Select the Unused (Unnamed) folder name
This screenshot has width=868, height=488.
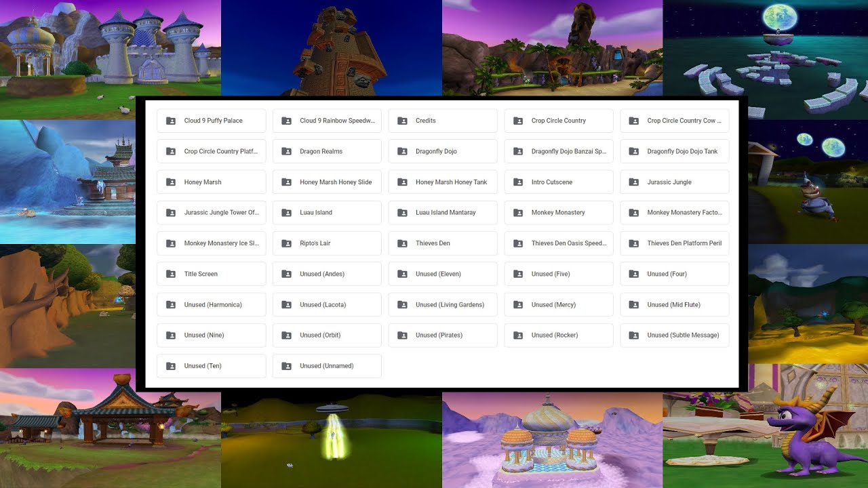[x=327, y=366]
